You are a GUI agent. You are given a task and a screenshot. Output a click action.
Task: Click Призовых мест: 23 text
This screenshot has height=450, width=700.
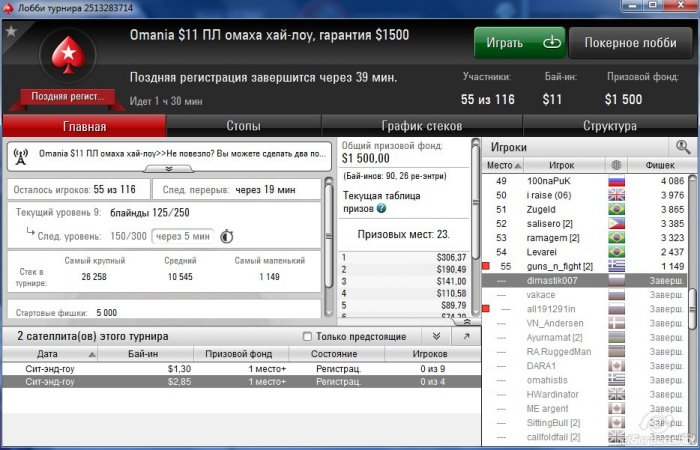404,234
